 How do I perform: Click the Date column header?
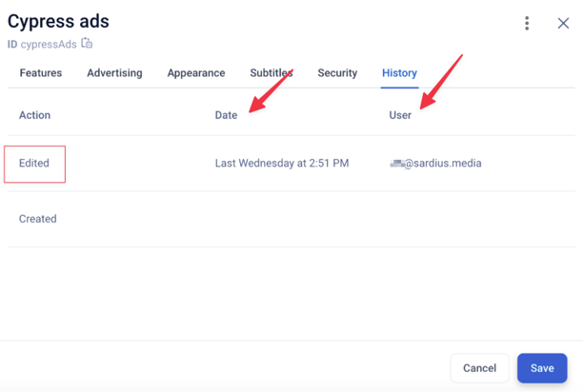(226, 115)
